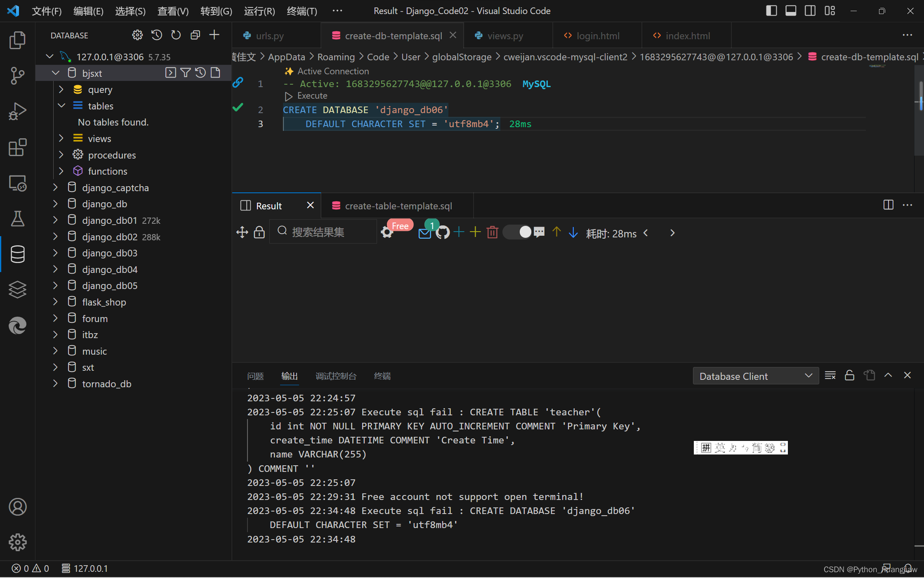This screenshot has height=578, width=924.
Task: Expand the django_db05 database node
Action: coord(55,286)
